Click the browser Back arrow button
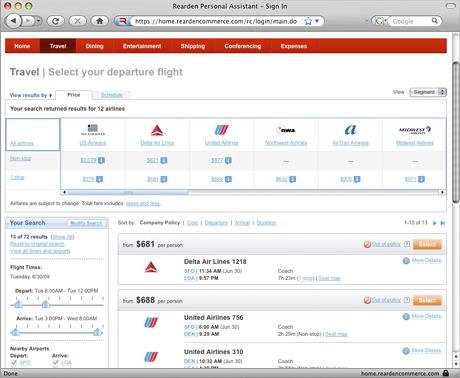Viewport: 460px width, 378px height. (13, 21)
